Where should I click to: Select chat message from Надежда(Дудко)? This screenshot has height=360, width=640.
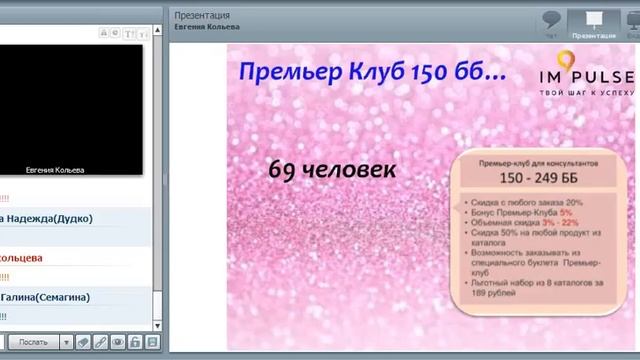[x=75, y=227]
